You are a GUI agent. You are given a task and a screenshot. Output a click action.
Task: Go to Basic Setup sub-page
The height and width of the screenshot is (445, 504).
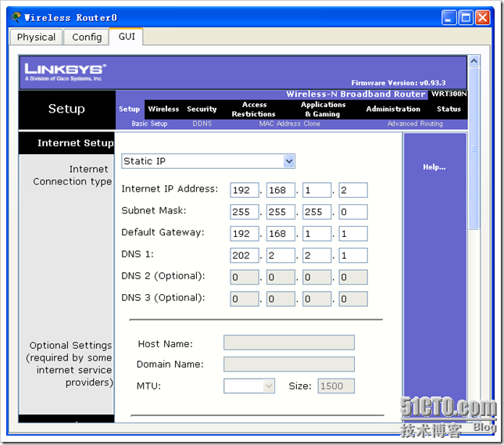(149, 124)
